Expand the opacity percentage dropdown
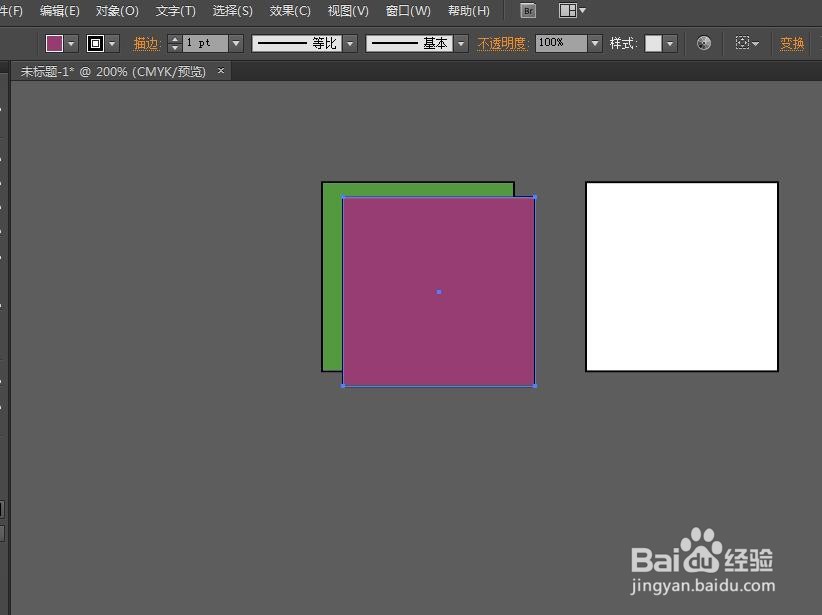Viewport: 822px width, 615px height. 594,44
